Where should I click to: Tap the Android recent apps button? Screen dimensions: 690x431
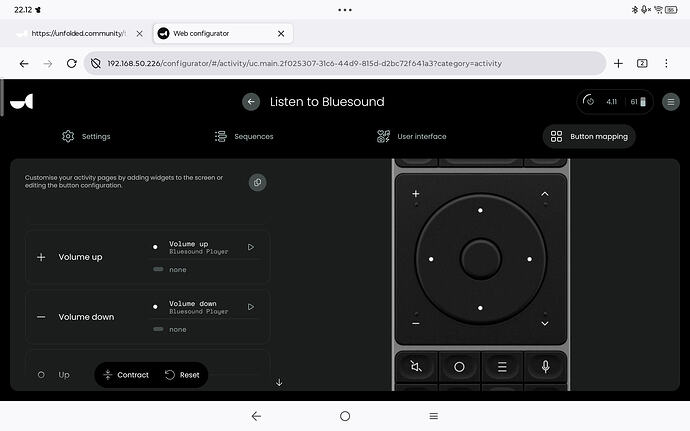(433, 416)
